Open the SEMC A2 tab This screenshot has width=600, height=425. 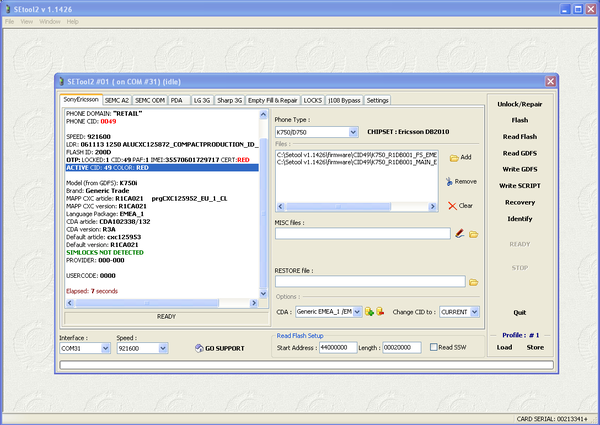(x=116, y=101)
